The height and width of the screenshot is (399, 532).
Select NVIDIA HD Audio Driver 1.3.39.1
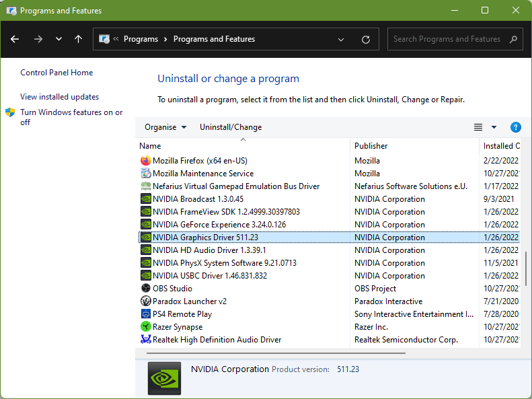point(209,250)
